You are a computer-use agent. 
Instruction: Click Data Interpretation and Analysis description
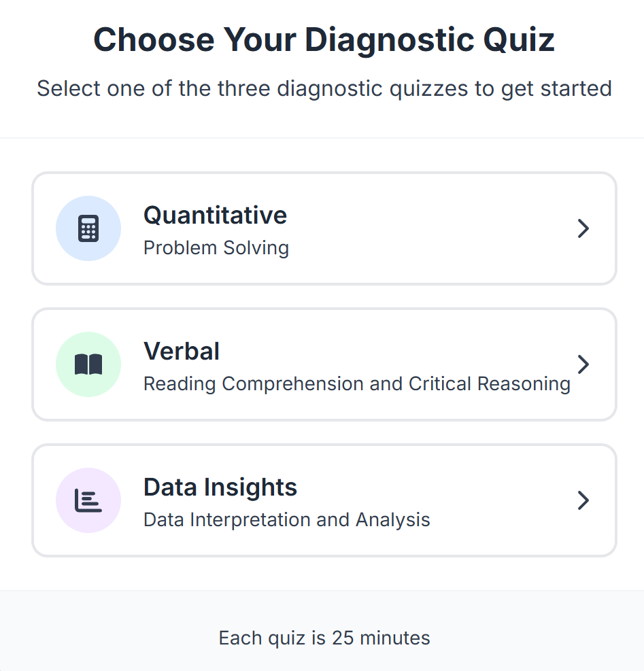tap(286, 520)
